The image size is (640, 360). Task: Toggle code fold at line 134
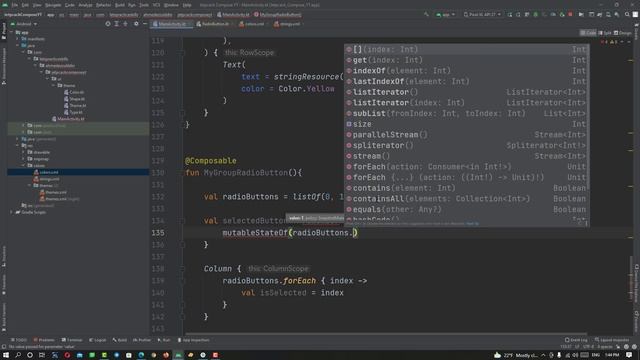click(182, 221)
